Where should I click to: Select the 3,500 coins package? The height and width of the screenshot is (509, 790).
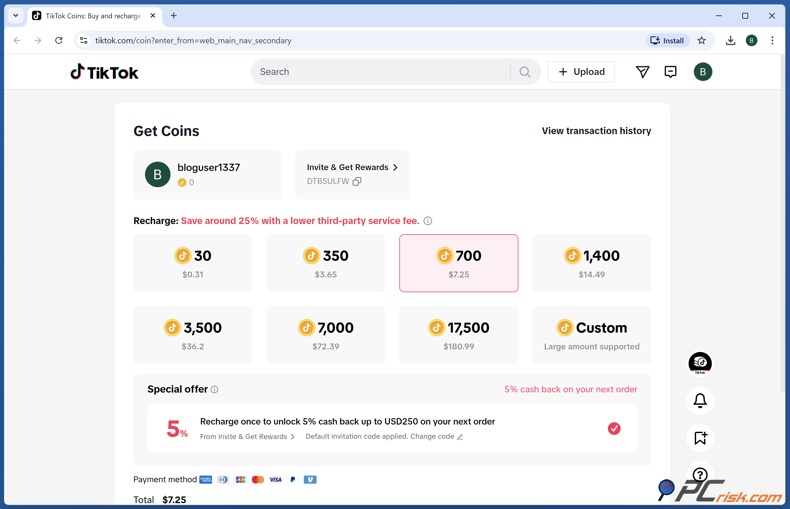[193, 335]
